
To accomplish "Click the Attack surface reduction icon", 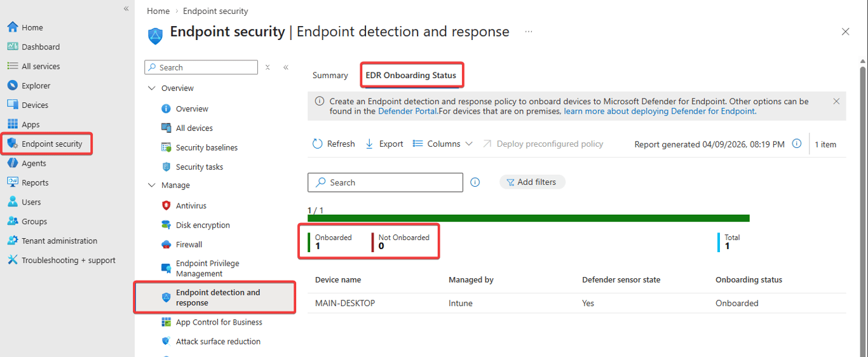I will pyautogui.click(x=166, y=342).
